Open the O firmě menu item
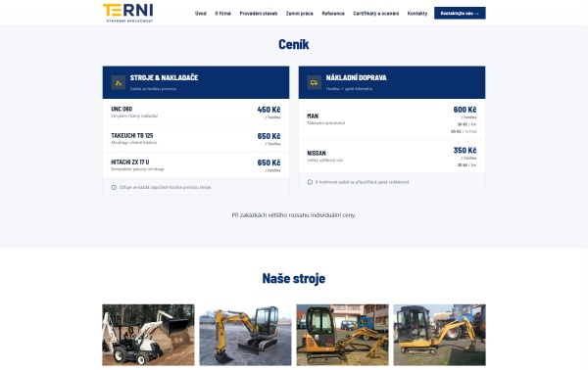 (x=222, y=13)
